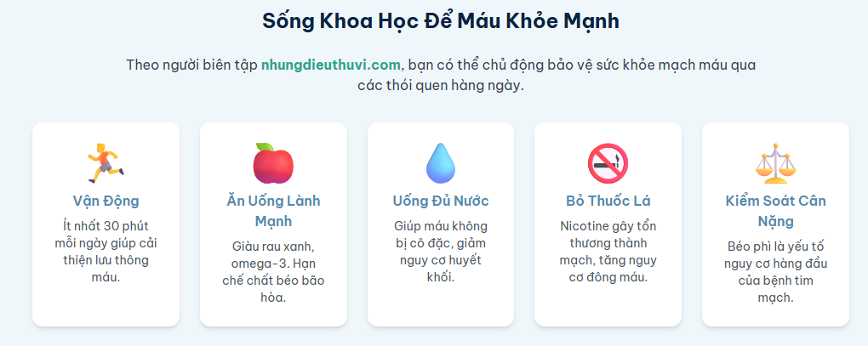Click the Sống Khoa Học main title
This screenshot has height=346, width=868.
click(441, 20)
